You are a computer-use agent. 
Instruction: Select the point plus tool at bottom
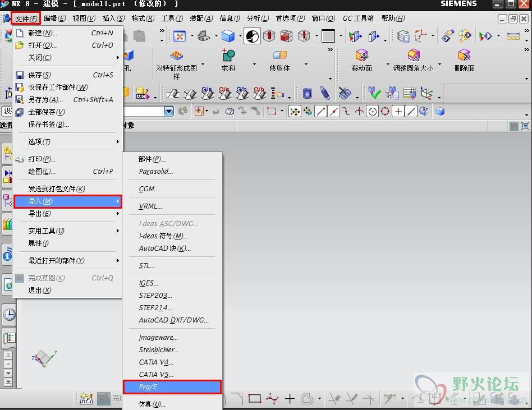click(290, 398)
